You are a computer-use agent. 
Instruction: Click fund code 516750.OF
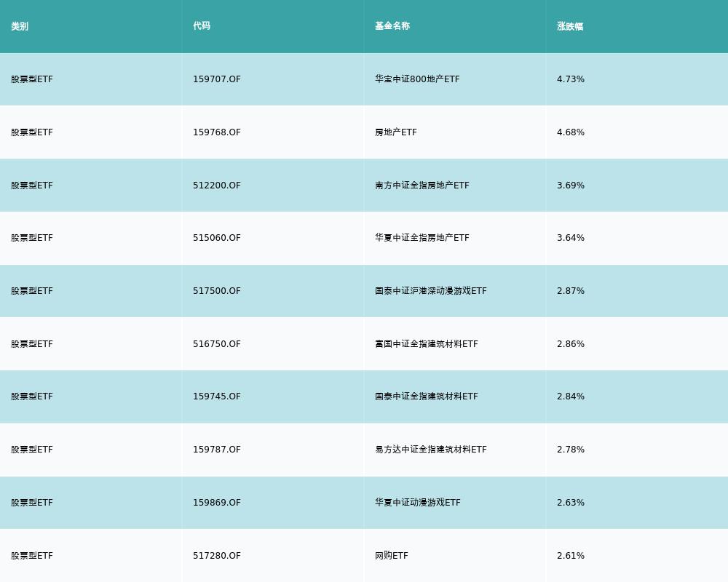[x=217, y=344]
